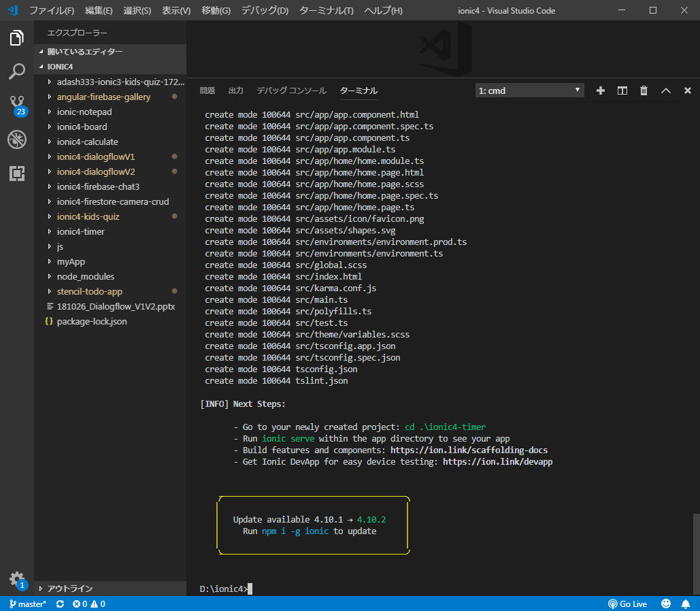
Task: Click 'create mode 100644 tslint.json' line
Action: point(276,381)
